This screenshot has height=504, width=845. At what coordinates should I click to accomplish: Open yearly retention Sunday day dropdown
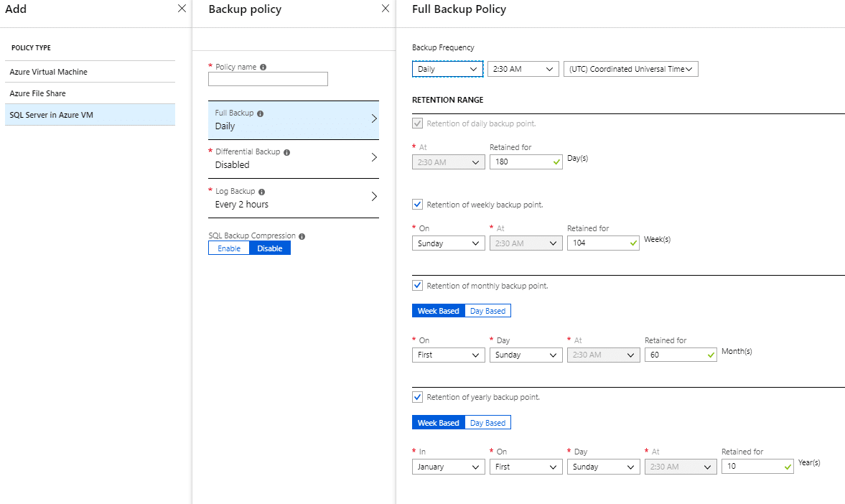pyautogui.click(x=604, y=467)
